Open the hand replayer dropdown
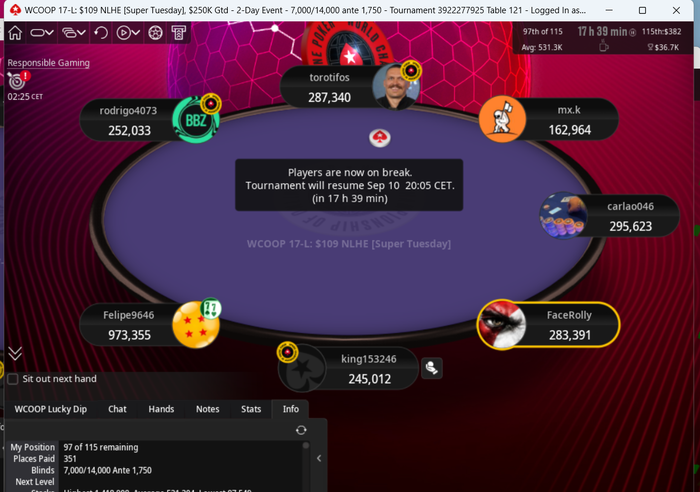 point(128,33)
